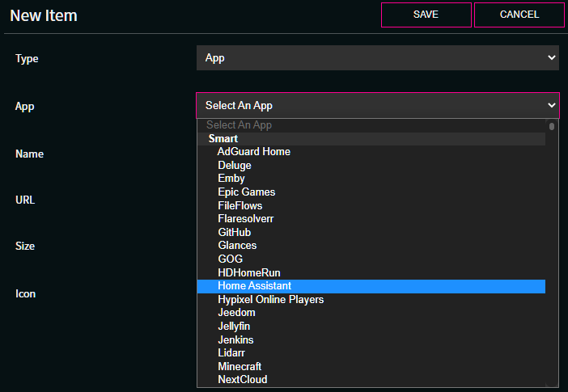Click the chevron arrow on Type field
Screen dimensions: 568x392
(x=551, y=57)
